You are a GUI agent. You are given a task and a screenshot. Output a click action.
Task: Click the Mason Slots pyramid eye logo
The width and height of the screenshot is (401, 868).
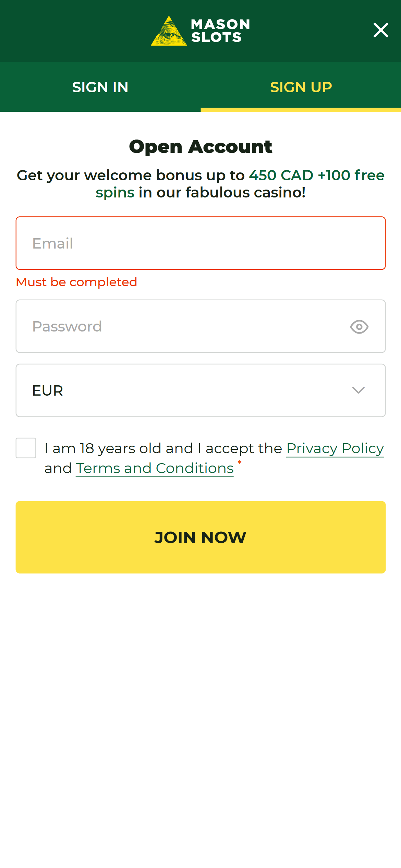(169, 32)
